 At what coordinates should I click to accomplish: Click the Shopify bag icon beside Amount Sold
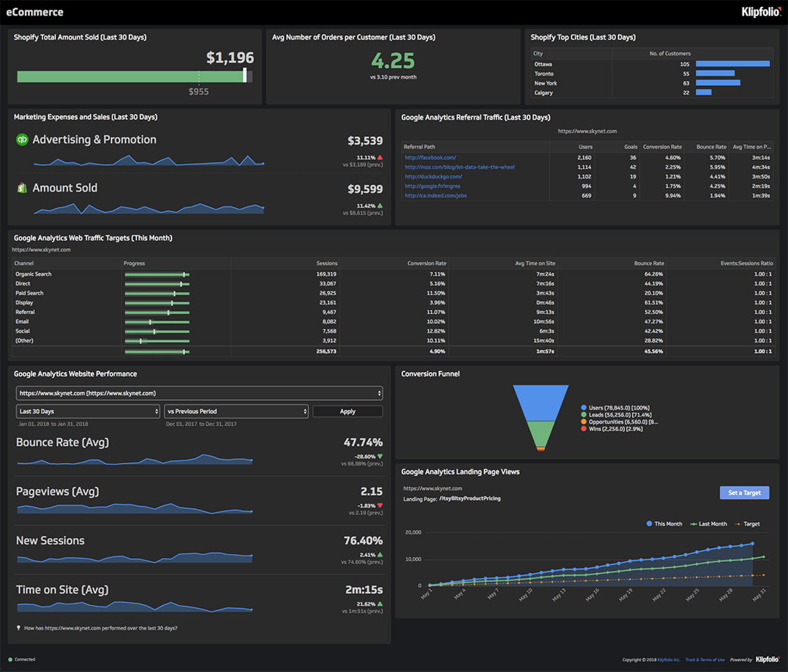[x=22, y=188]
